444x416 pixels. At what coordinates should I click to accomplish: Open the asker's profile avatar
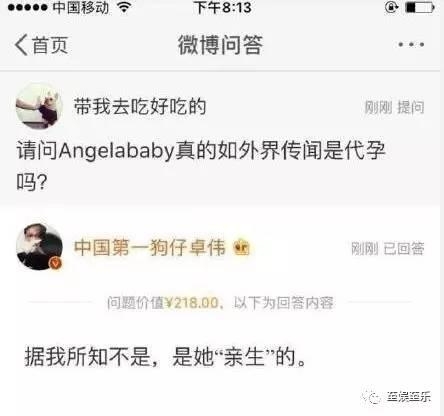(39, 107)
